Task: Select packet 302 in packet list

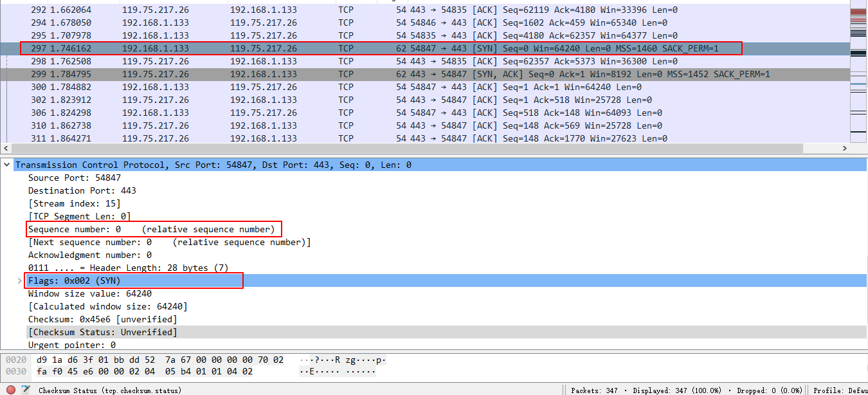Action: (x=424, y=100)
